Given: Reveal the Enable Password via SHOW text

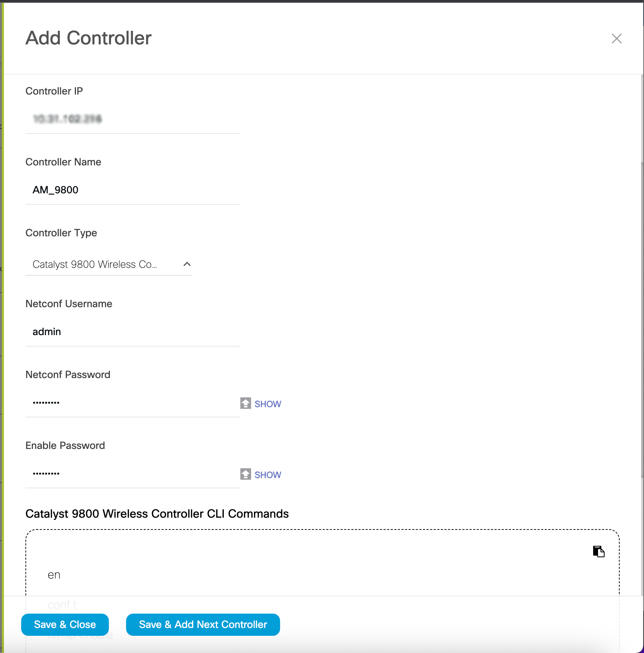Looking at the screenshot, I should 268,475.
